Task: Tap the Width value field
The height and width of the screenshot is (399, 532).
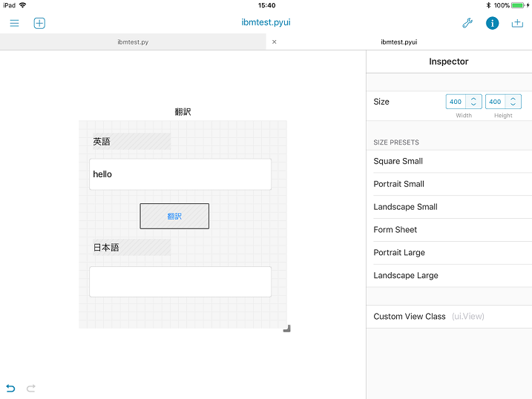Action: pyautogui.click(x=456, y=102)
